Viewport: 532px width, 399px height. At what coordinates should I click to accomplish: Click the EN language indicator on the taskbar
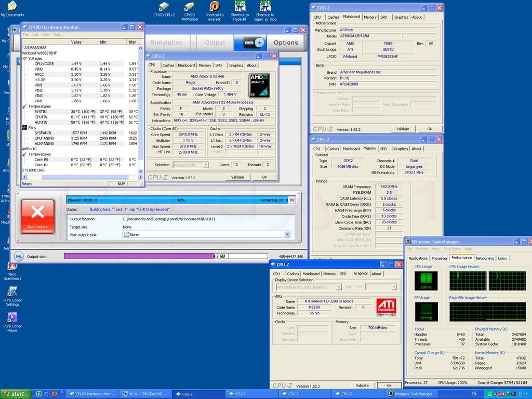tap(474, 394)
